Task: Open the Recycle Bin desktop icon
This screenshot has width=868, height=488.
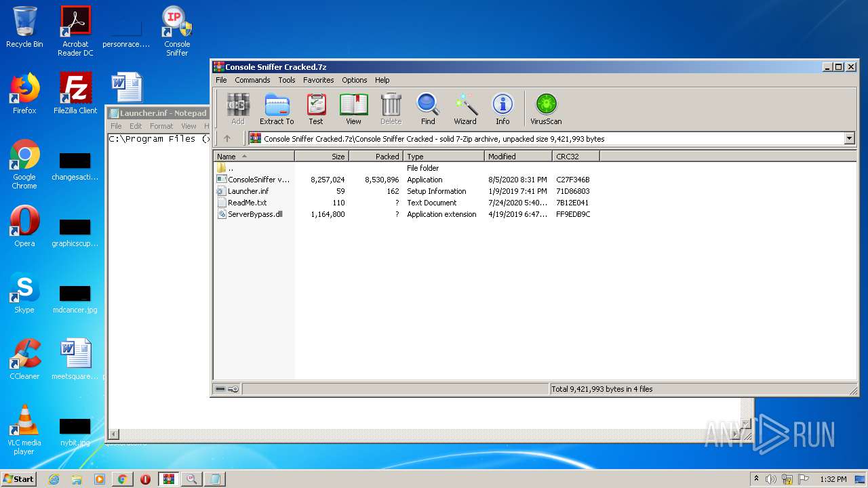Action: (24, 27)
